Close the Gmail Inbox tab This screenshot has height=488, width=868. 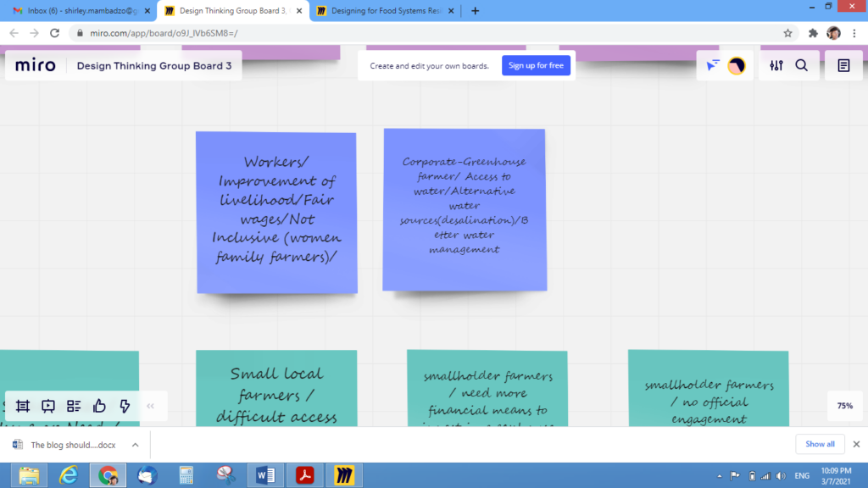click(x=147, y=11)
